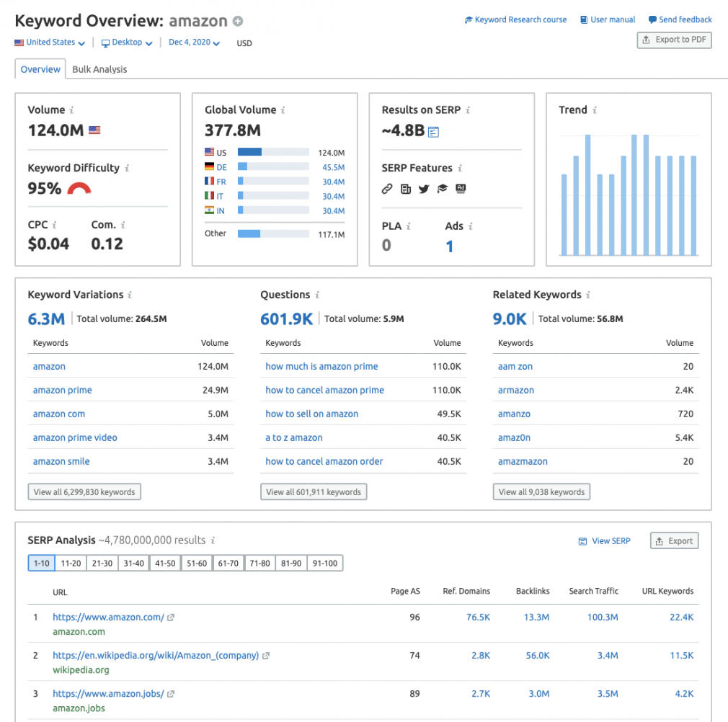Click the PLA info icon
Viewport: 728px width, 722px height.
click(409, 226)
